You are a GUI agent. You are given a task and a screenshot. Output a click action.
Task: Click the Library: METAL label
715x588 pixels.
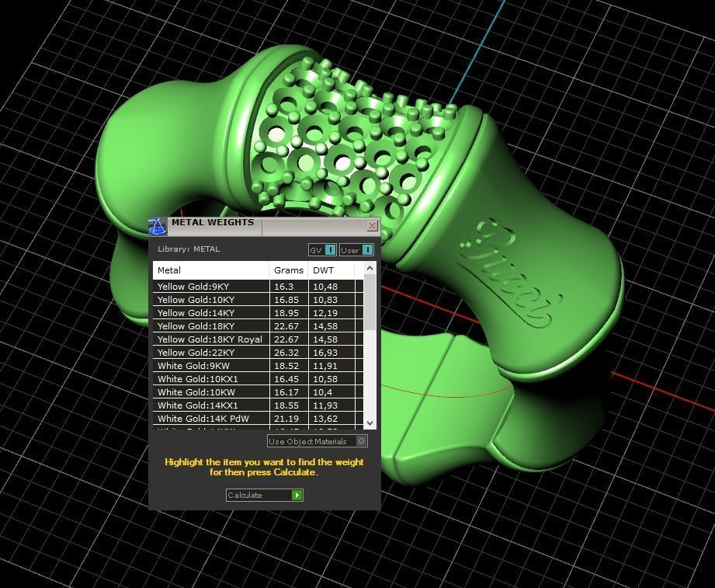point(189,249)
